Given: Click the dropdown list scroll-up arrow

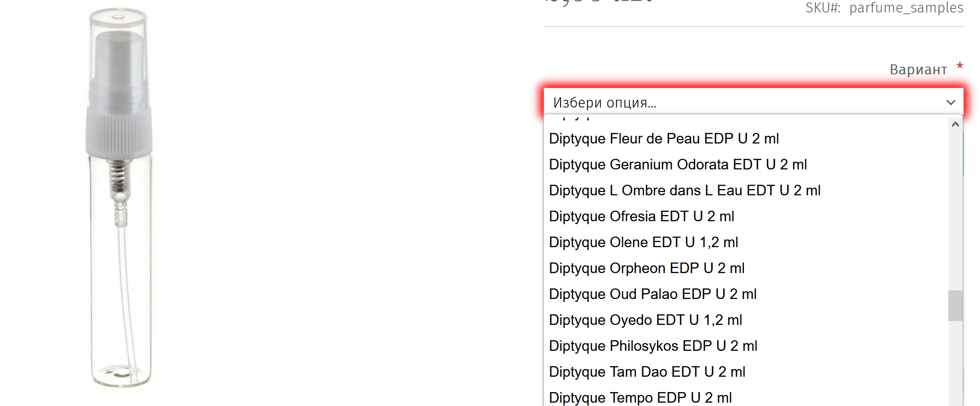Looking at the screenshot, I should tap(955, 124).
